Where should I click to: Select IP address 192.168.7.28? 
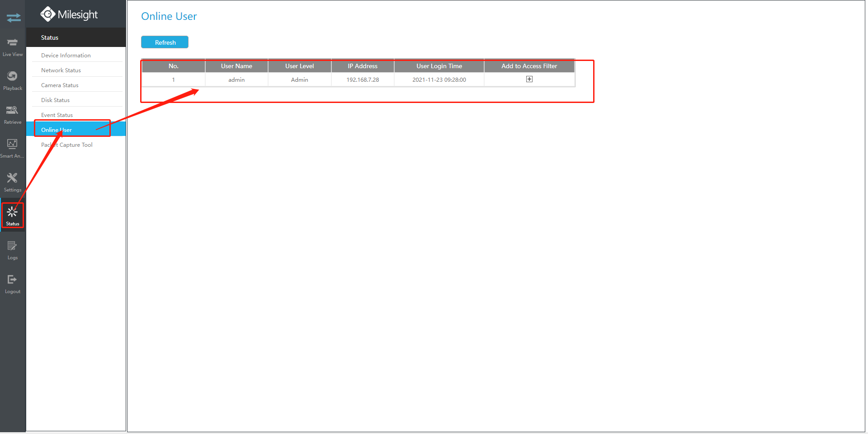(363, 79)
